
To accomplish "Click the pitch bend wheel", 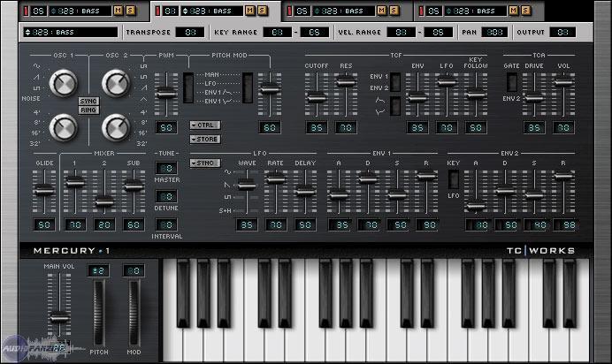I will click(x=99, y=312).
